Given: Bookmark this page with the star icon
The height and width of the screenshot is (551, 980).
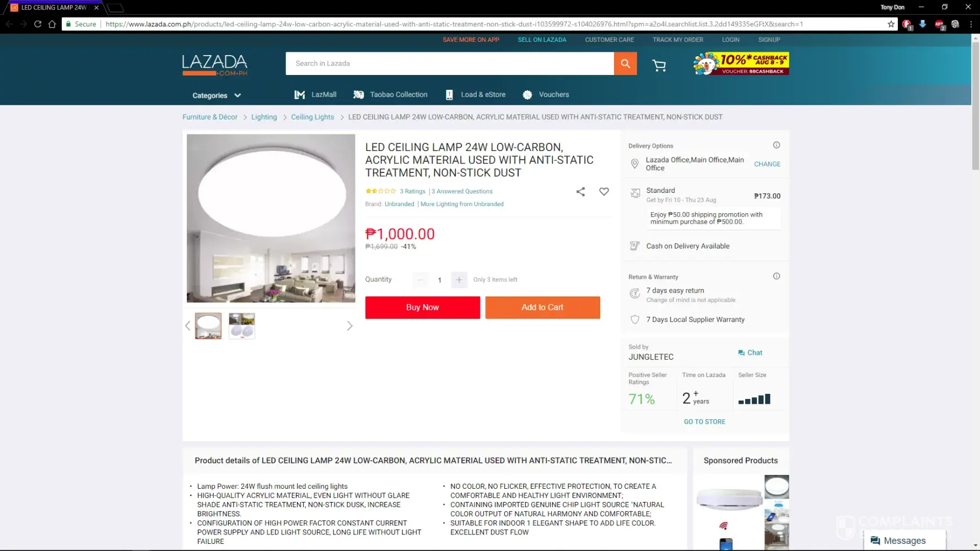Looking at the screenshot, I should click(x=891, y=24).
